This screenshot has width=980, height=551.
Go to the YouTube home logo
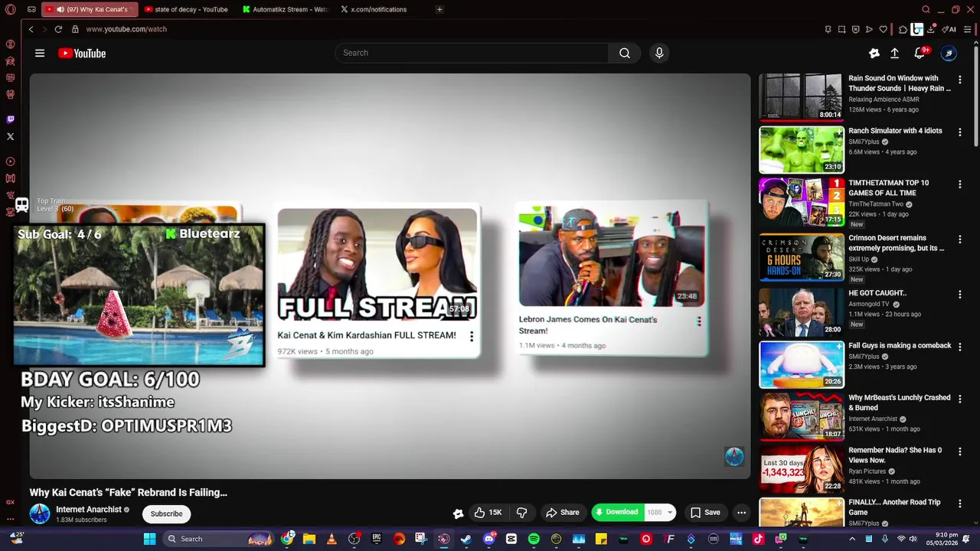[82, 53]
